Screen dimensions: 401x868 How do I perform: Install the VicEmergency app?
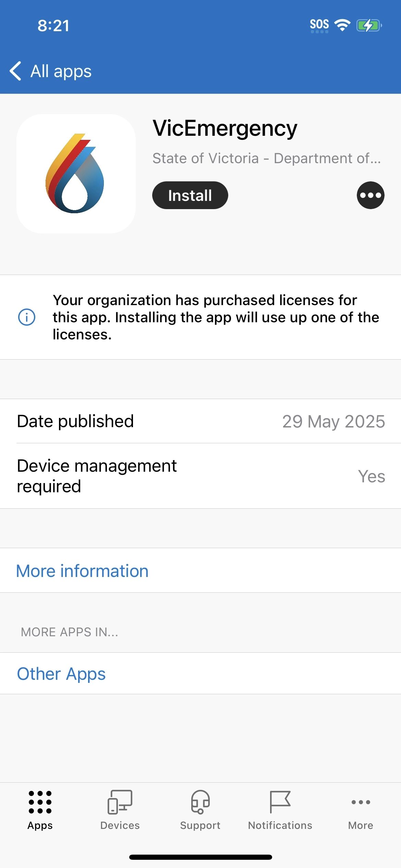pos(190,195)
